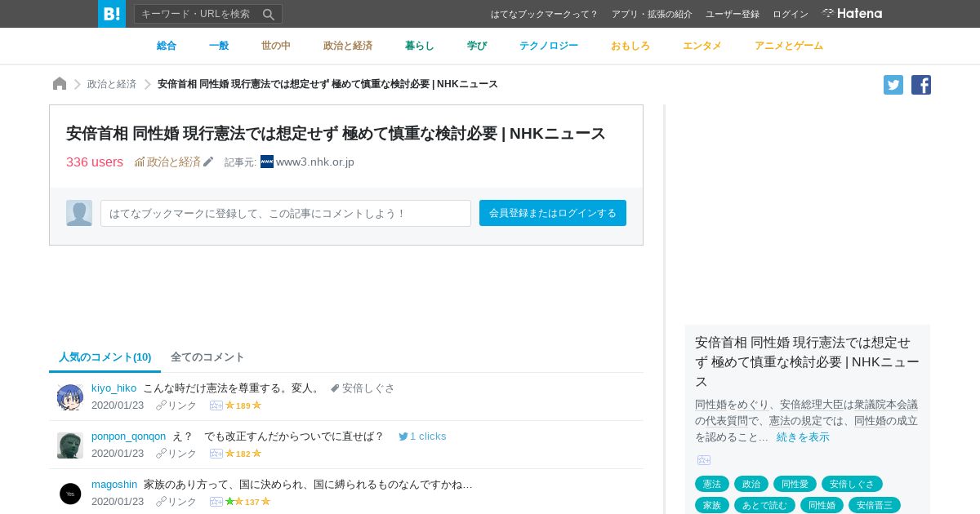This screenshot has height=514, width=980.
Task: Select the 政治 tag
Action: tap(751, 484)
